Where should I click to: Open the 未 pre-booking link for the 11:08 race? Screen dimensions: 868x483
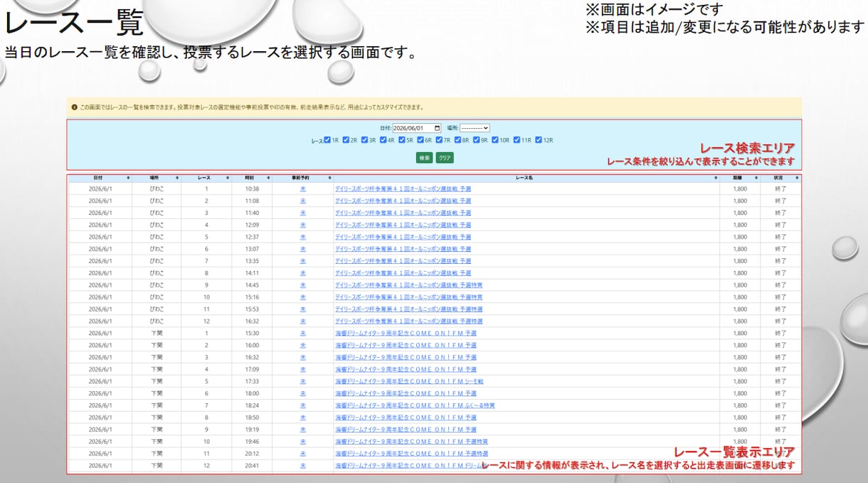[302, 201]
